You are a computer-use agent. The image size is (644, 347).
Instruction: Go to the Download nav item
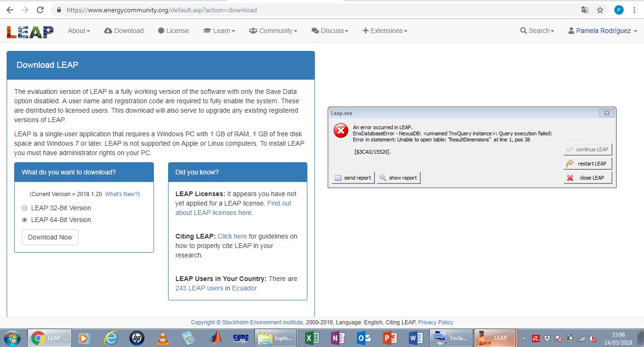(x=124, y=31)
